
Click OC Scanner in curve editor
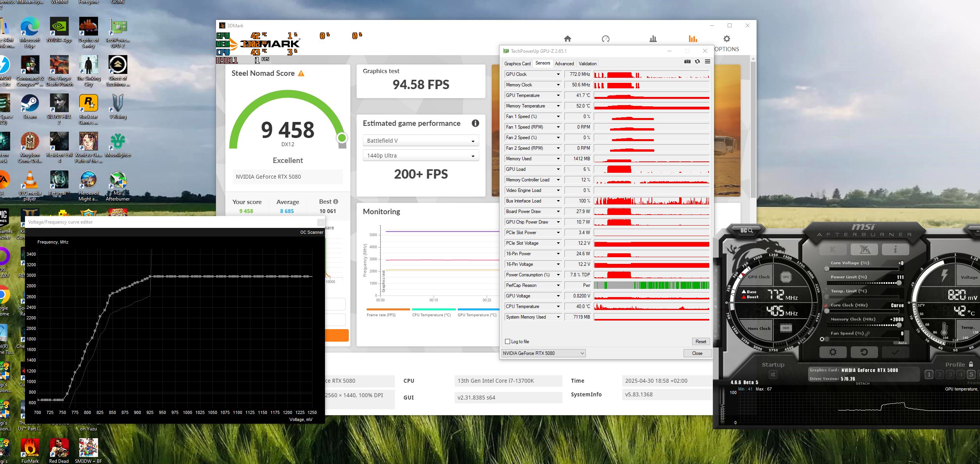pos(311,232)
